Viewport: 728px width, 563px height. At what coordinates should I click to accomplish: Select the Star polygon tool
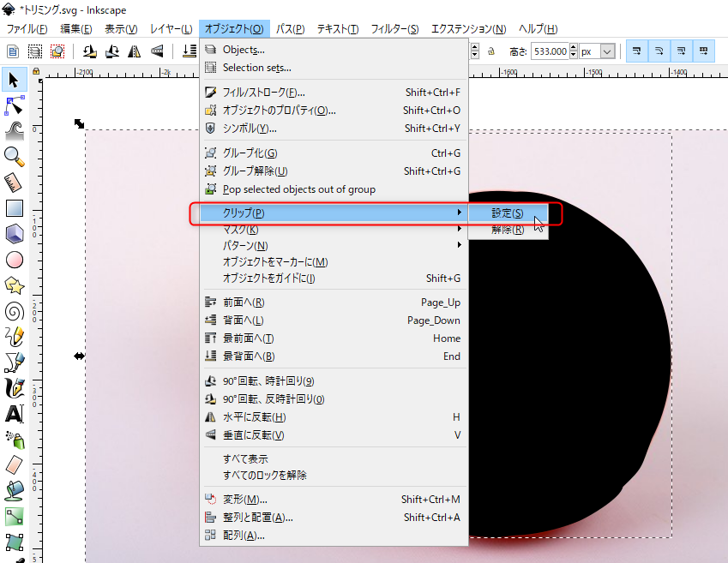click(x=15, y=285)
